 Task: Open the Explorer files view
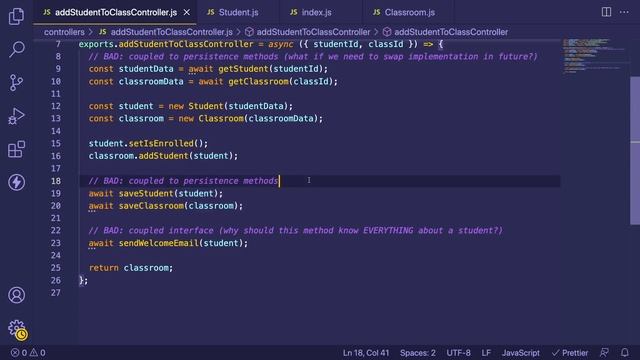[x=16, y=16]
